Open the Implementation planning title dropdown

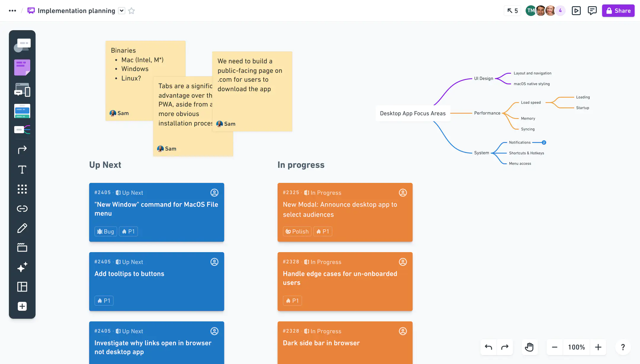pyautogui.click(x=121, y=11)
